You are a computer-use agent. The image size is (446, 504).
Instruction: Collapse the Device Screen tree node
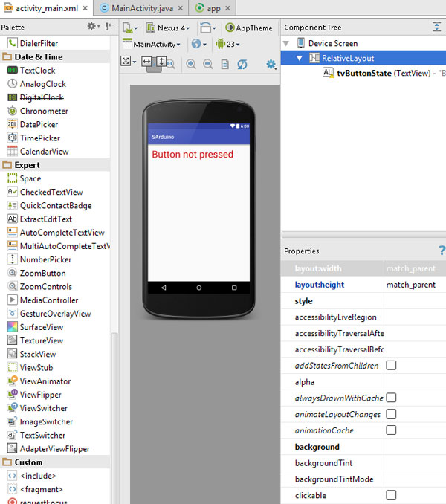(x=286, y=43)
